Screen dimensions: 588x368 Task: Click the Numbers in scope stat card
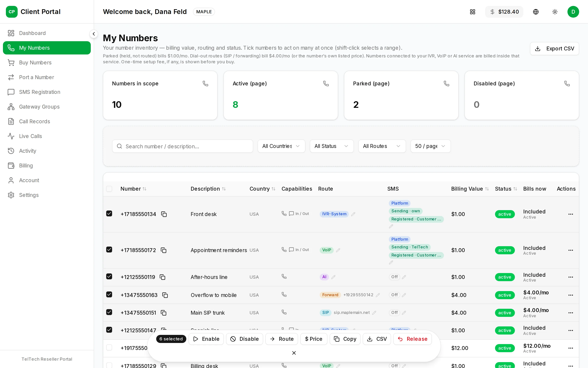[x=160, y=95]
